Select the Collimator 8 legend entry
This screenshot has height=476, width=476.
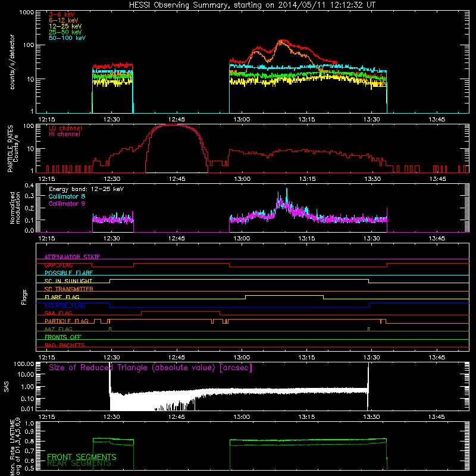click(x=67, y=196)
